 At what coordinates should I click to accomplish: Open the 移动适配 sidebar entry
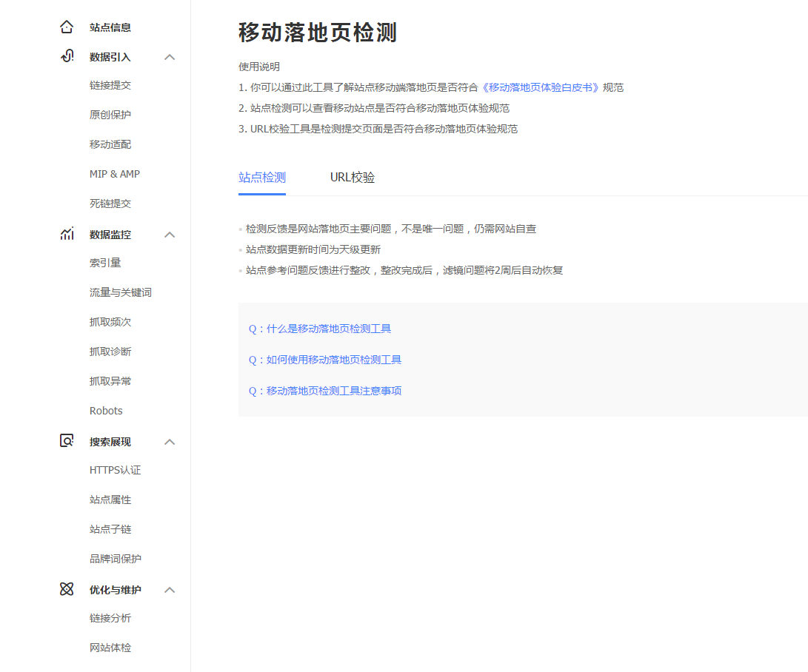109,144
